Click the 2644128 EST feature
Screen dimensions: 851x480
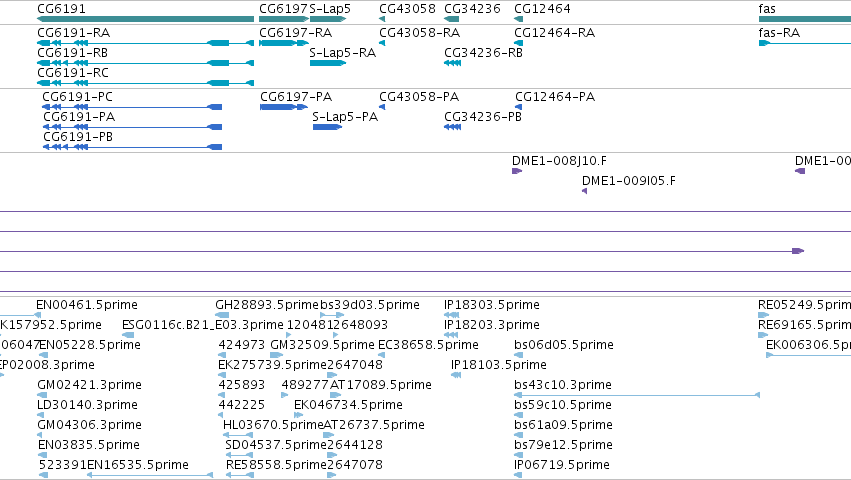coord(331,455)
